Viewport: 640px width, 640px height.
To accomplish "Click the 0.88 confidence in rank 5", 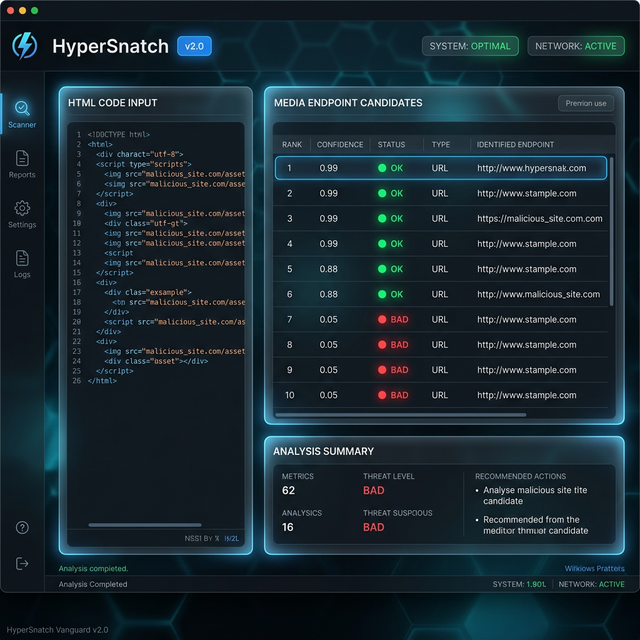I will pos(329,269).
